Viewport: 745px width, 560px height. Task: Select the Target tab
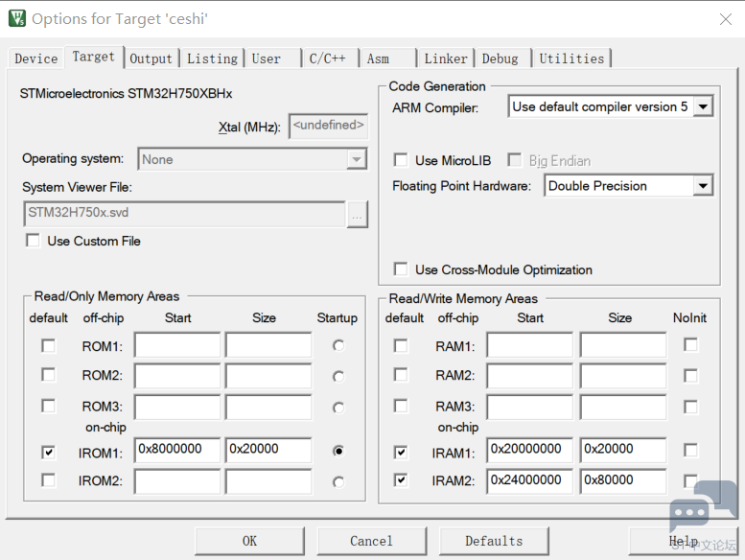(94, 57)
